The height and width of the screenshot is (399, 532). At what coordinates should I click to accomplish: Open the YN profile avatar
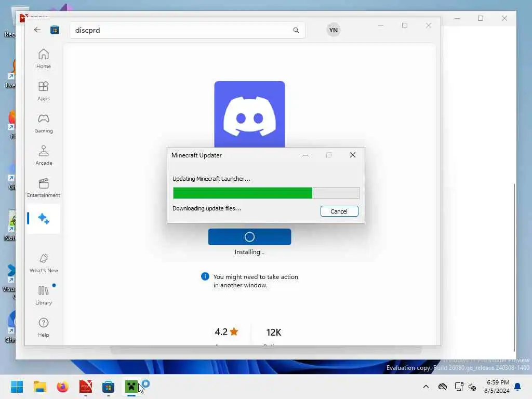tap(334, 30)
